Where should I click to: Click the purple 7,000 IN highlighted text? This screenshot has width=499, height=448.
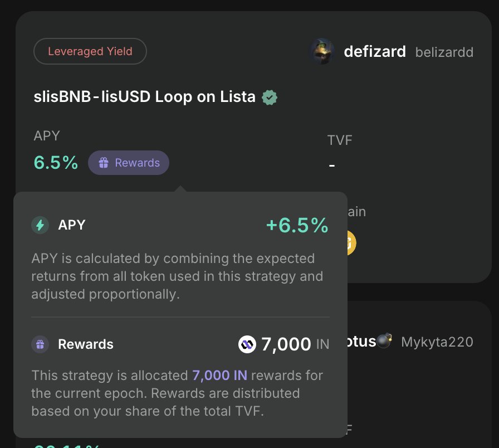click(219, 375)
